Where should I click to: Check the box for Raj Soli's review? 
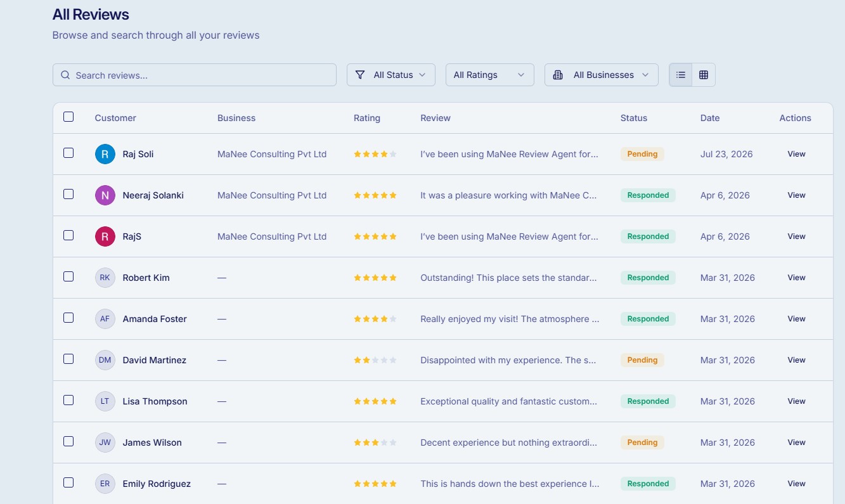(68, 153)
